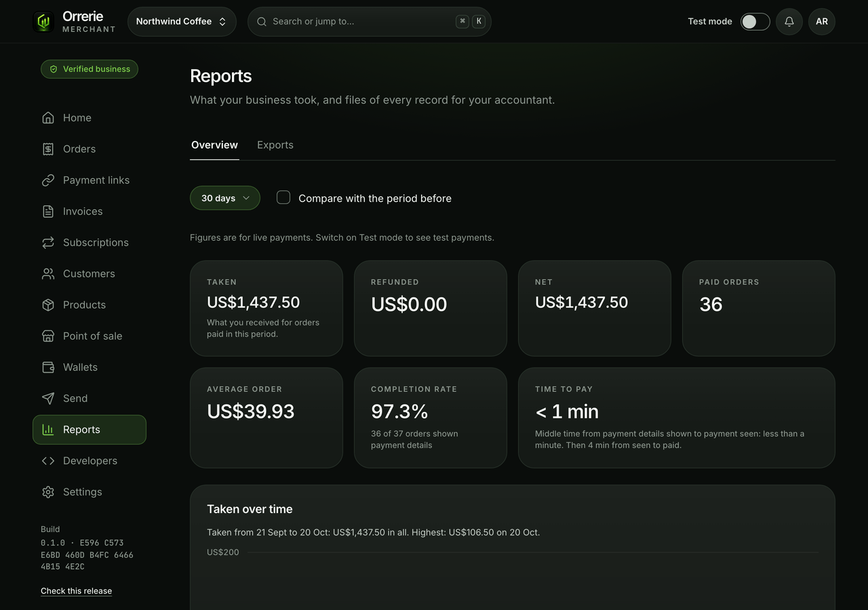Click the Reports bar chart icon

(48, 430)
